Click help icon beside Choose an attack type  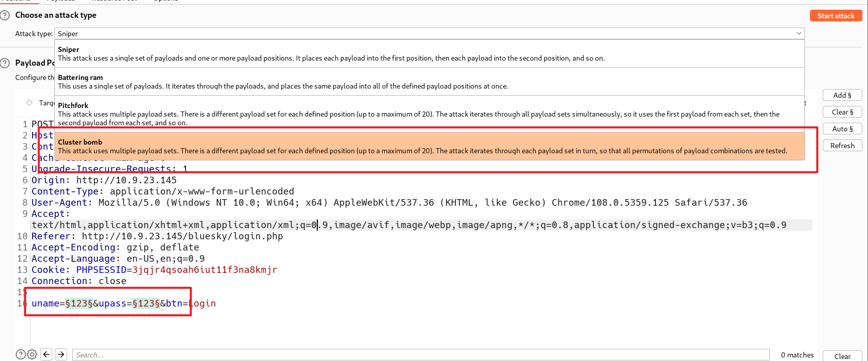coord(5,15)
